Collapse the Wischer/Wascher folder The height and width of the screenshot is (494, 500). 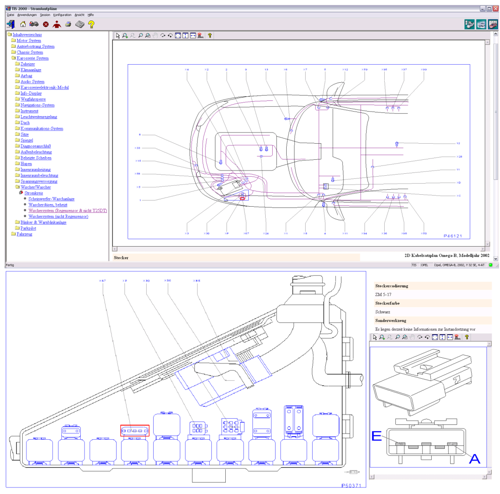pyautogui.click(x=17, y=187)
